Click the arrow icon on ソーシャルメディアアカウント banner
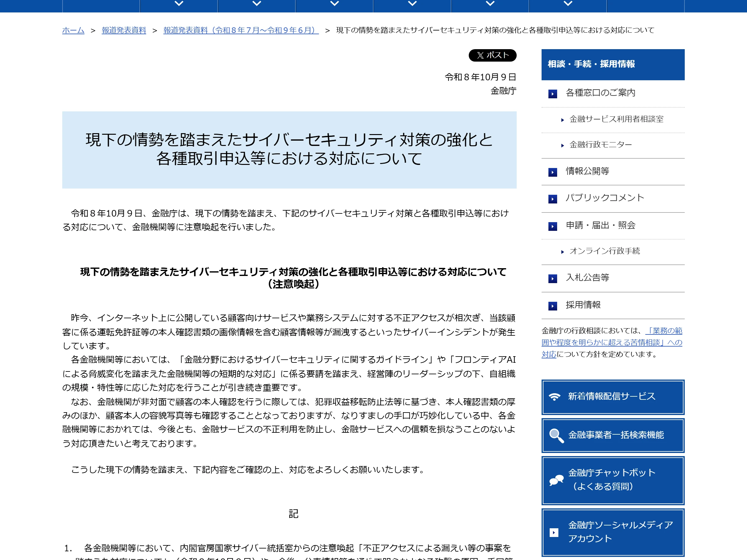This screenshot has height=560, width=747. 554,532
